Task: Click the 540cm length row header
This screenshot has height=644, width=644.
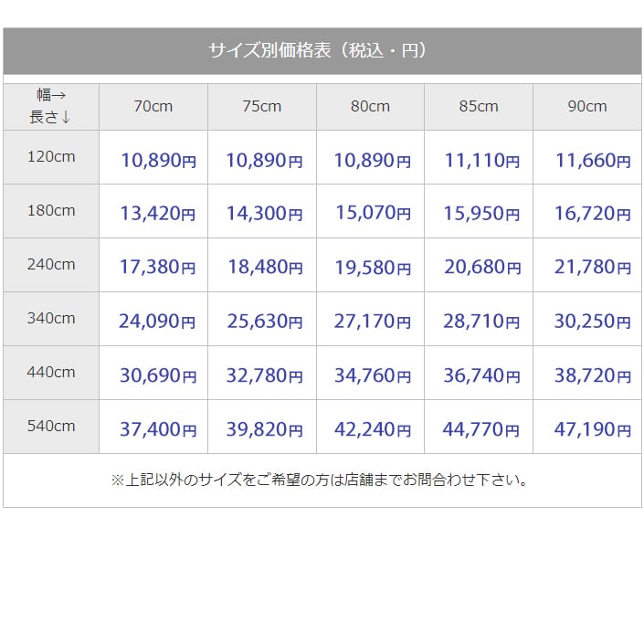Action: [x=51, y=427]
